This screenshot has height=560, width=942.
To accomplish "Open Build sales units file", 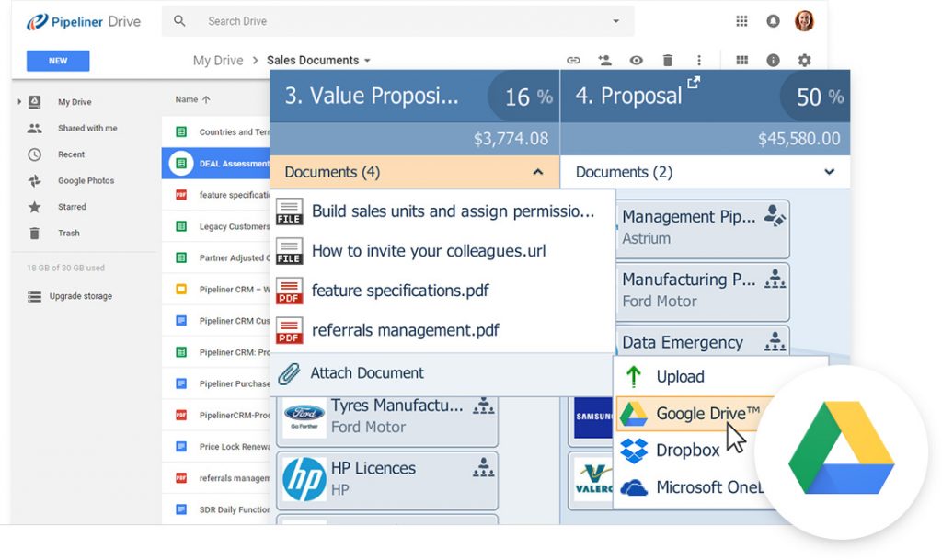I will [442, 211].
